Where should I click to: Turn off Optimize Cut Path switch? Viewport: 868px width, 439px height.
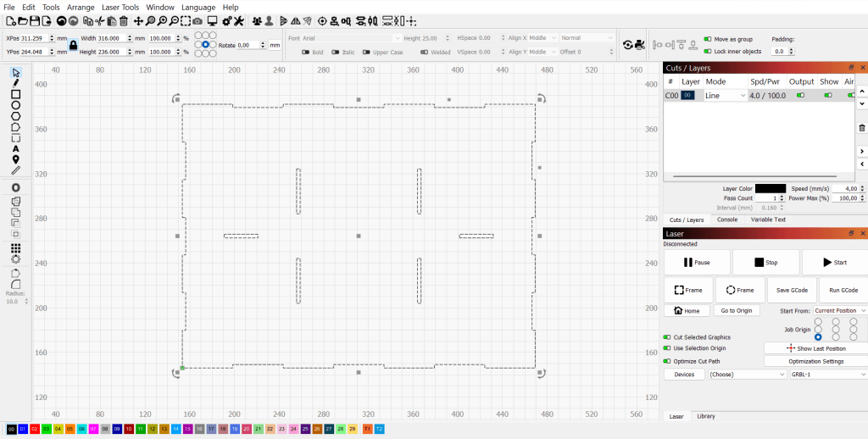tap(667, 361)
